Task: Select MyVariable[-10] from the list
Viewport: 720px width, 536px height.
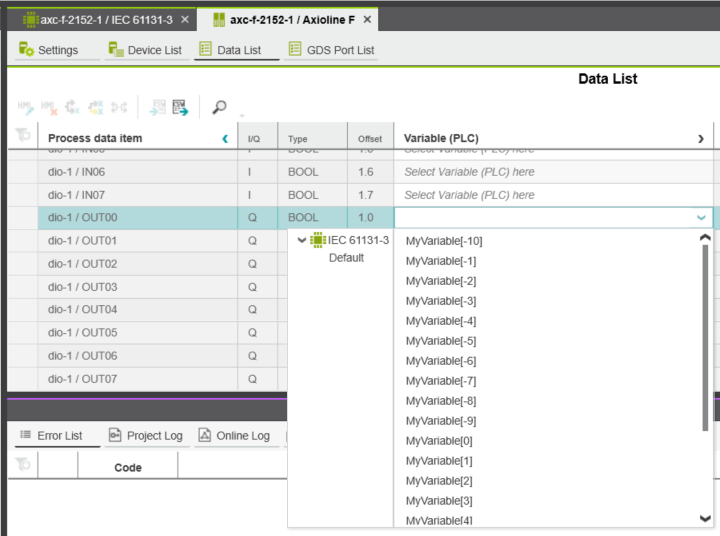Action: [444, 241]
